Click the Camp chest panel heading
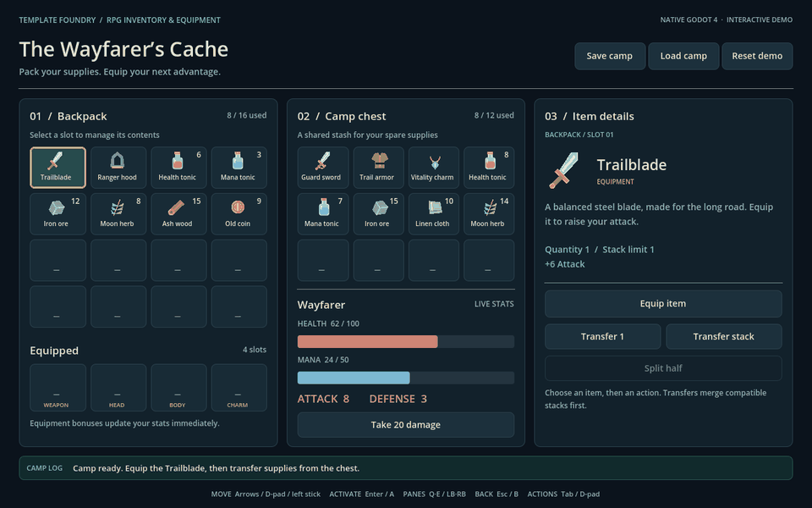The image size is (812, 508). 342,116
